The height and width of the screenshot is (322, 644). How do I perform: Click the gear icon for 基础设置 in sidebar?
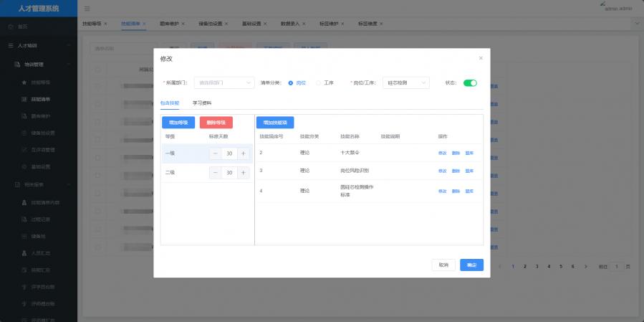tap(24, 167)
